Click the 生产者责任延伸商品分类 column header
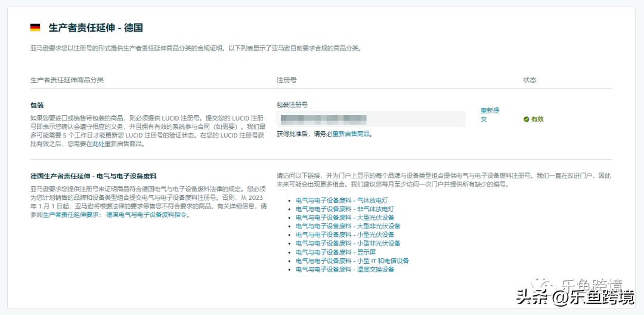Screen dimensions: 644x315 click(x=67, y=80)
